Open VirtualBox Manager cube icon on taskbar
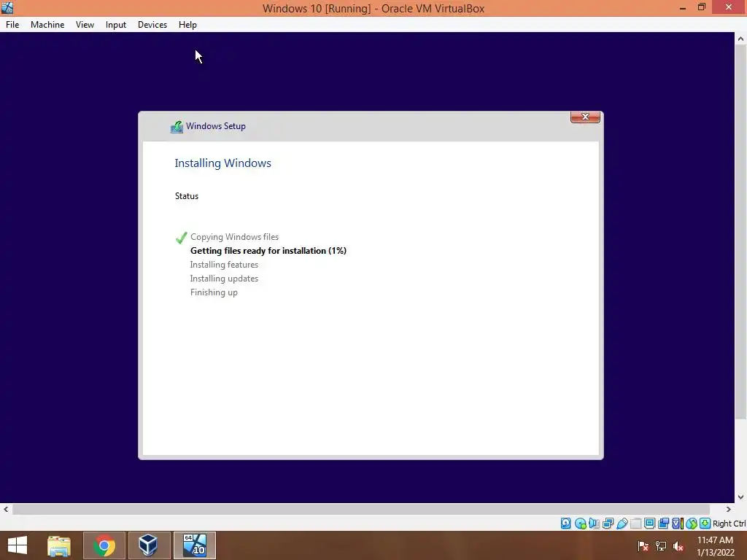The height and width of the screenshot is (560, 747). (x=148, y=545)
